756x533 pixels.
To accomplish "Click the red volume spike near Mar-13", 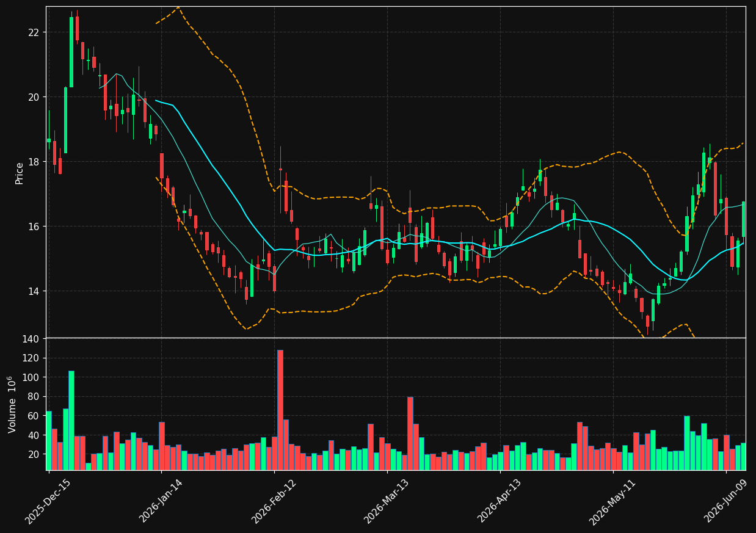I will [410, 433].
